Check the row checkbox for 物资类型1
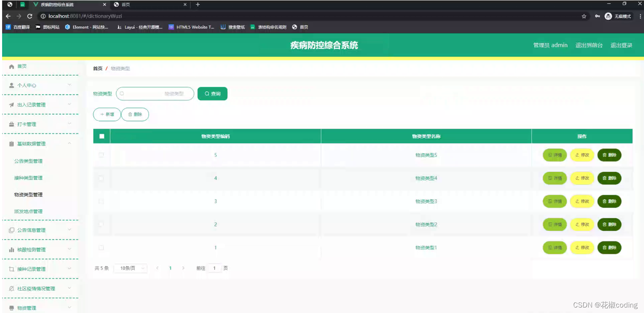644x313 pixels. 101,248
